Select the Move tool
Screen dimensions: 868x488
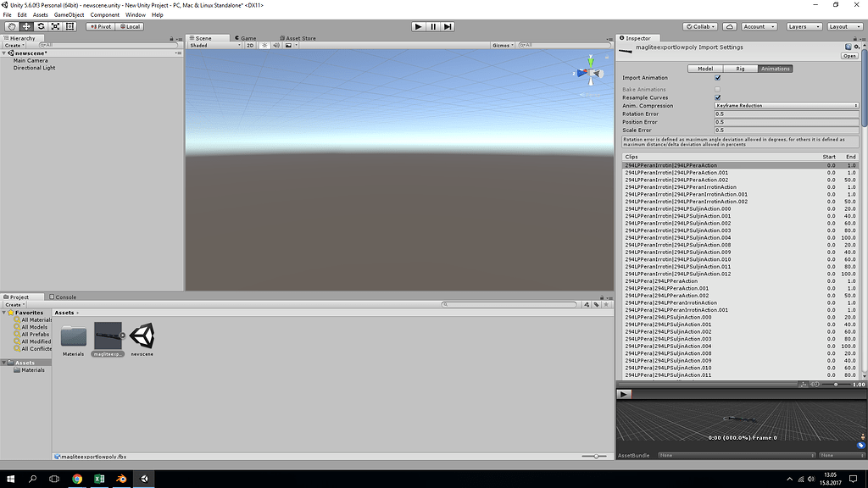(x=27, y=26)
